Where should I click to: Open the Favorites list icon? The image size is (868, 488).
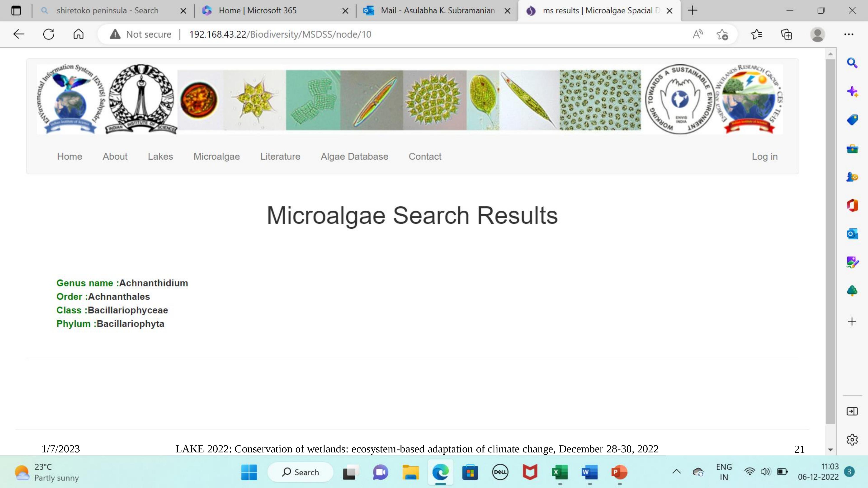tap(756, 34)
